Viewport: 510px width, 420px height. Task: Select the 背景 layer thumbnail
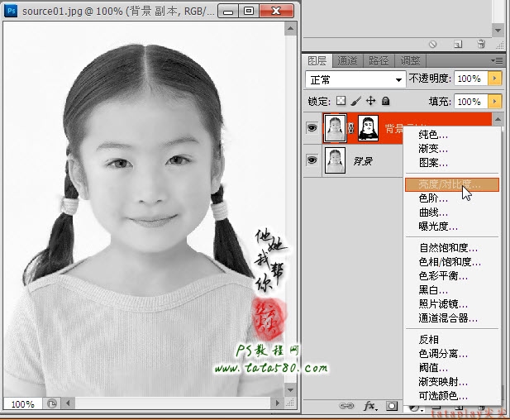tap(335, 160)
